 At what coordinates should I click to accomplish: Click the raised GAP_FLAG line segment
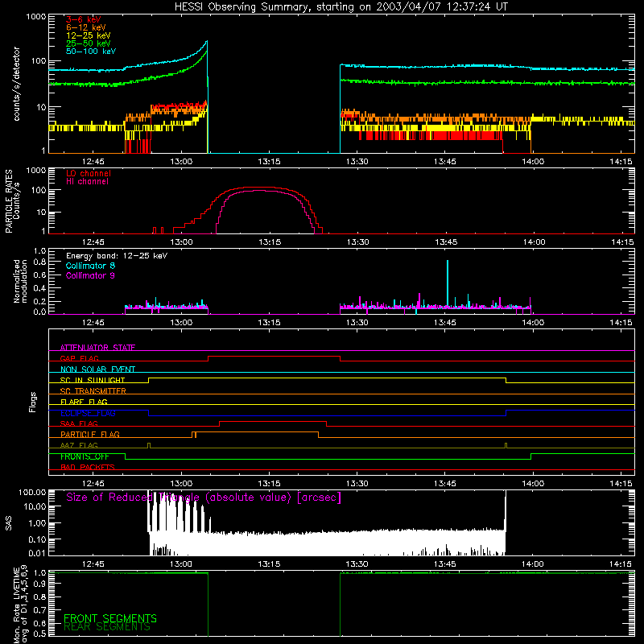tap(274, 357)
